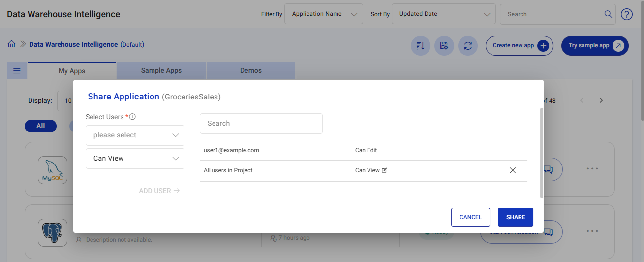Click the Search field in share dialog

click(x=261, y=124)
